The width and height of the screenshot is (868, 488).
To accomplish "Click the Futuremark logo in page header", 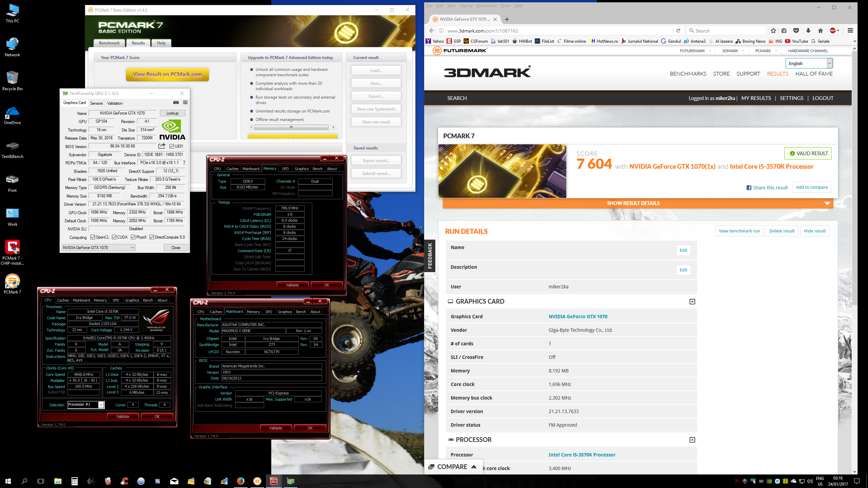I will click(460, 50).
